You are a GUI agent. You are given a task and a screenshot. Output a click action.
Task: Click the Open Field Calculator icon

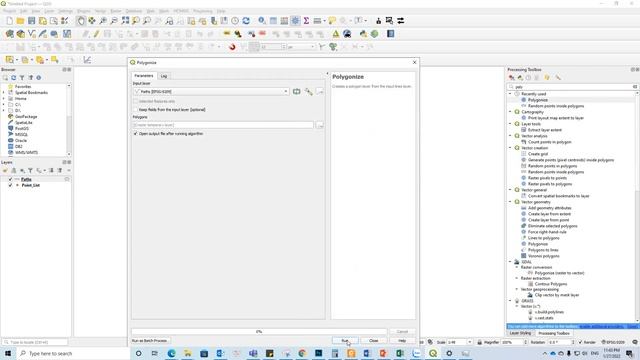[284, 21]
